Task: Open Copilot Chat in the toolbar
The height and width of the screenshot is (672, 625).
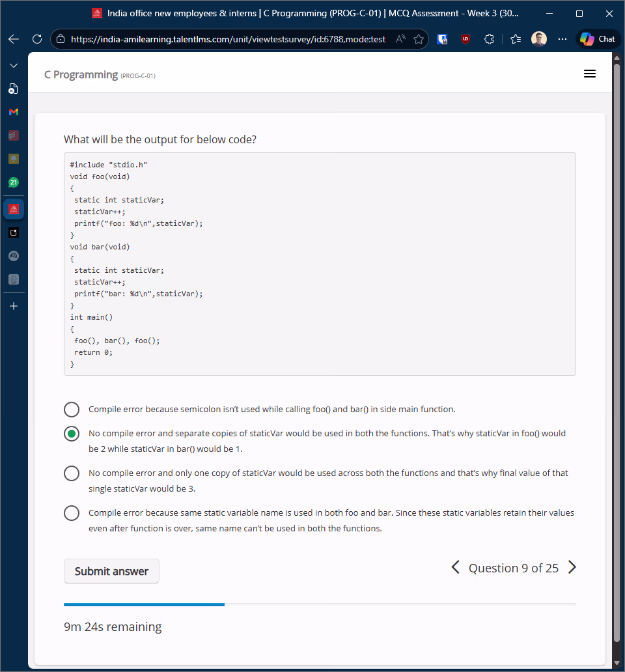Action: 597,39
